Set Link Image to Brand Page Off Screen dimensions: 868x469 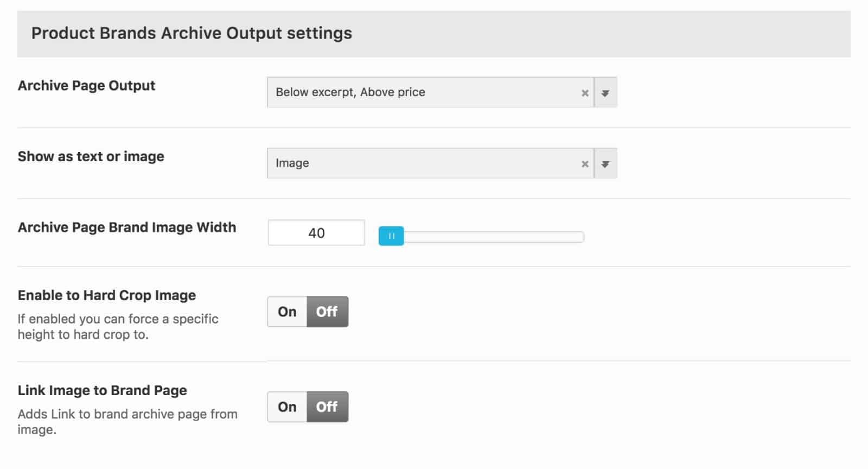tap(327, 407)
